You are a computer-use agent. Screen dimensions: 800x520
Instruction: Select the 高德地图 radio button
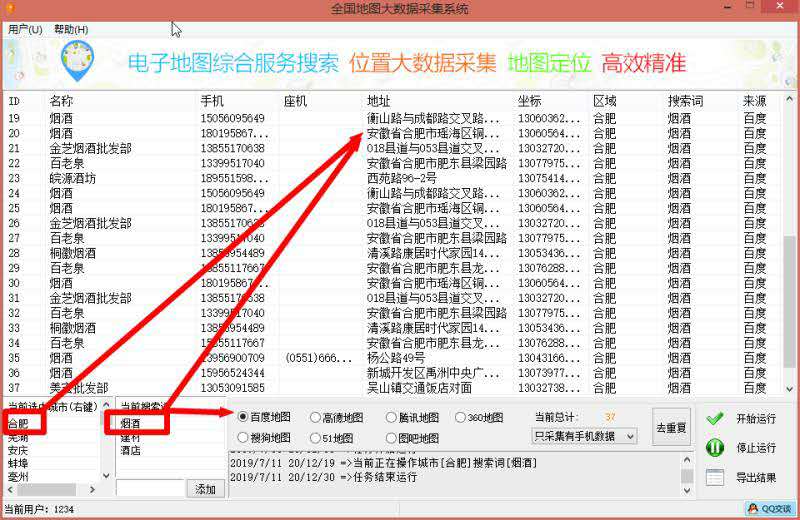tap(315, 417)
